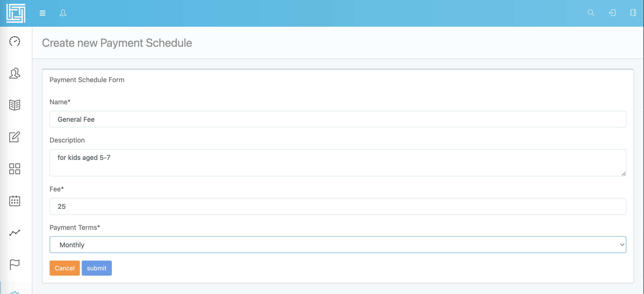This screenshot has width=644, height=294.
Task: Click the Fee field showing 25
Action: [x=338, y=206]
